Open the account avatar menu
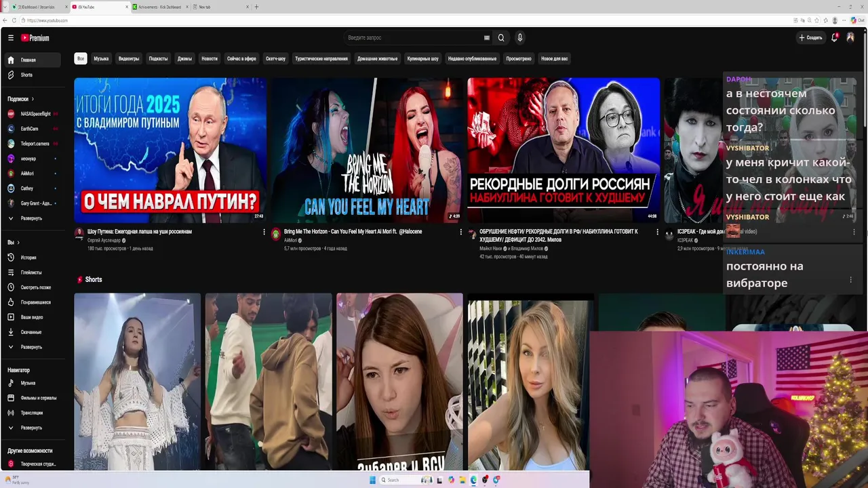The height and width of the screenshot is (488, 868). point(850,38)
